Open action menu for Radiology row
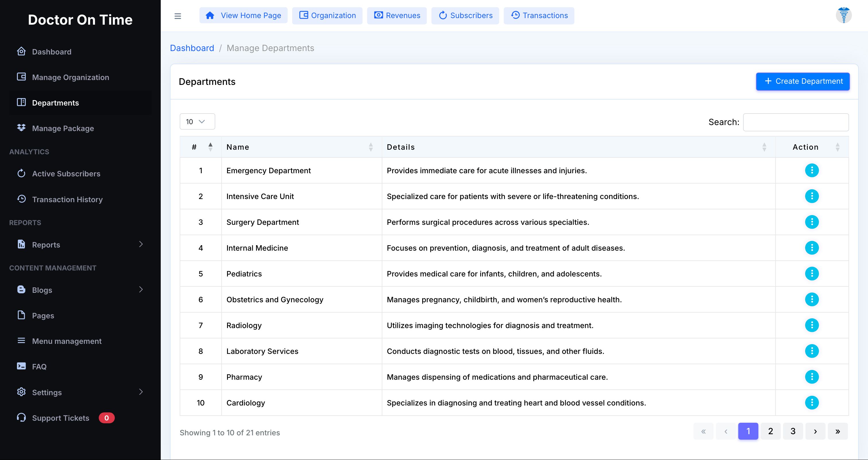 point(811,325)
